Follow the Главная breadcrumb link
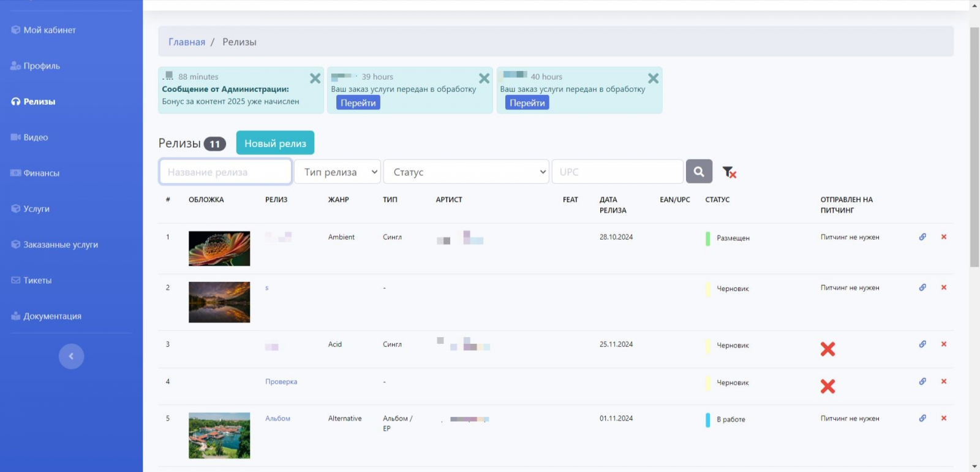Image resolution: width=980 pixels, height=472 pixels. tap(187, 42)
